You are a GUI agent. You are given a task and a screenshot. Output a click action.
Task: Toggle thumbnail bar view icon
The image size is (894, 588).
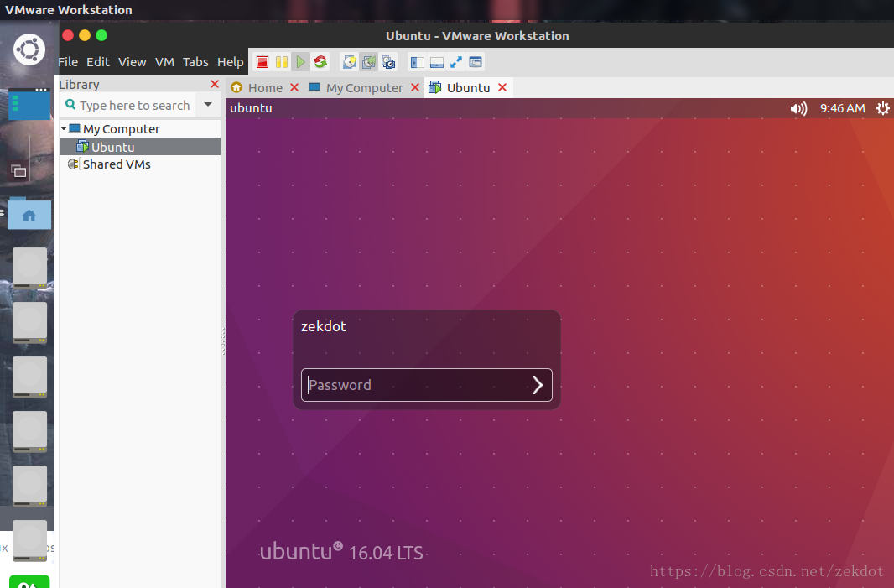pos(437,62)
